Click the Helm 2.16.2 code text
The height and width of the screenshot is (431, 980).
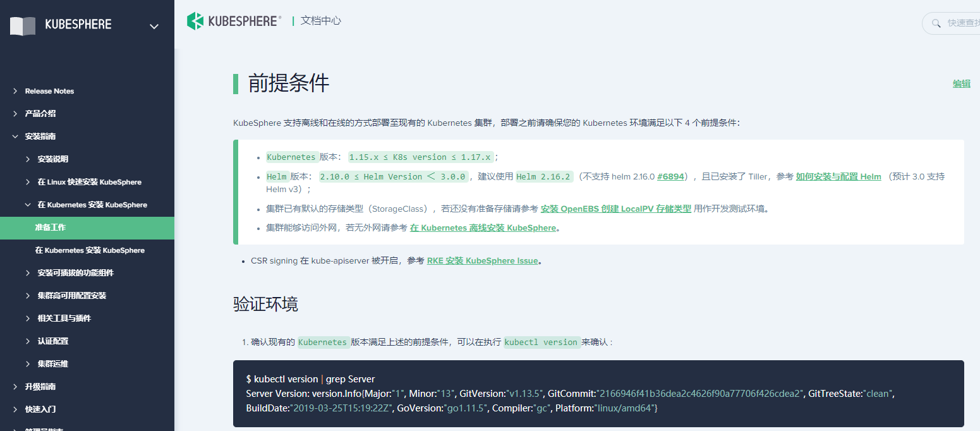[x=543, y=177]
